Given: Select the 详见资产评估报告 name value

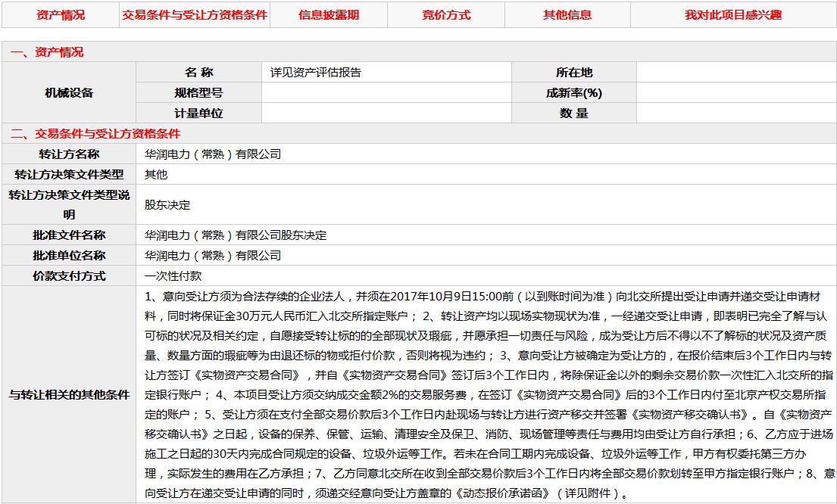Looking at the screenshot, I should (316, 73).
